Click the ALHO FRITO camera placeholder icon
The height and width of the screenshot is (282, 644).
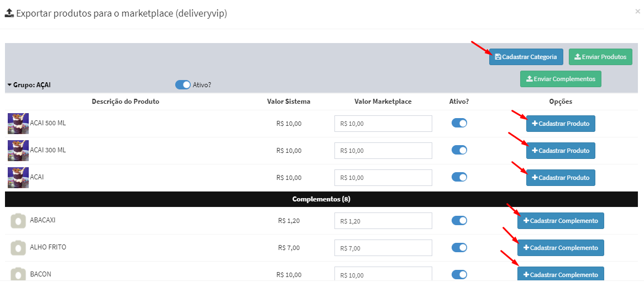[x=18, y=248]
